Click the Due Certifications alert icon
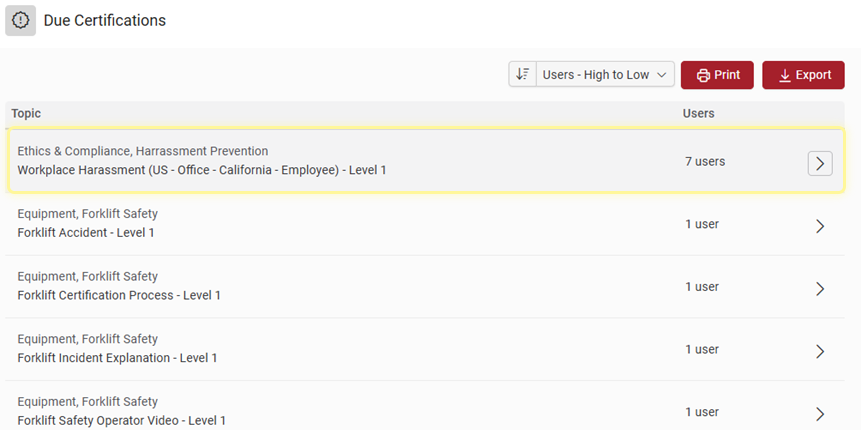861x430 pixels. tap(21, 21)
